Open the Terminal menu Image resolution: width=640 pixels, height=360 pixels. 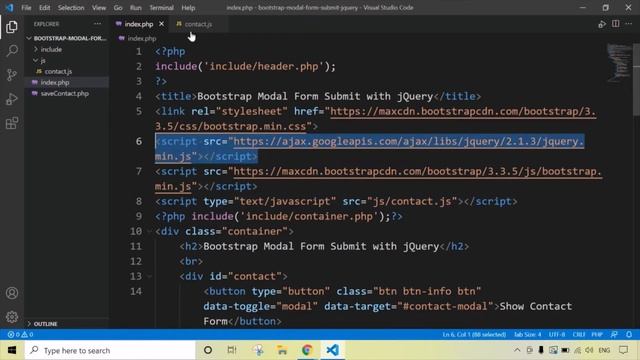tap(161, 7)
